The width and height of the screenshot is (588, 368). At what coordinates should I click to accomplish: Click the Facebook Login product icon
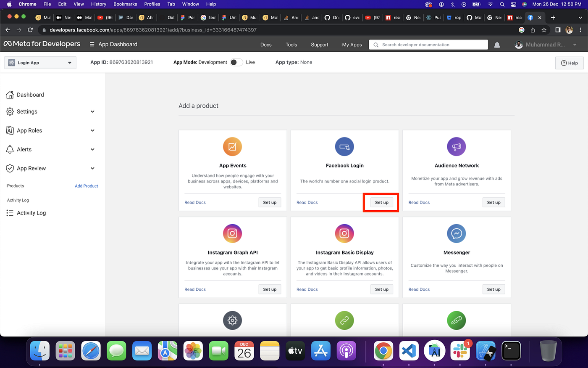[x=344, y=147]
